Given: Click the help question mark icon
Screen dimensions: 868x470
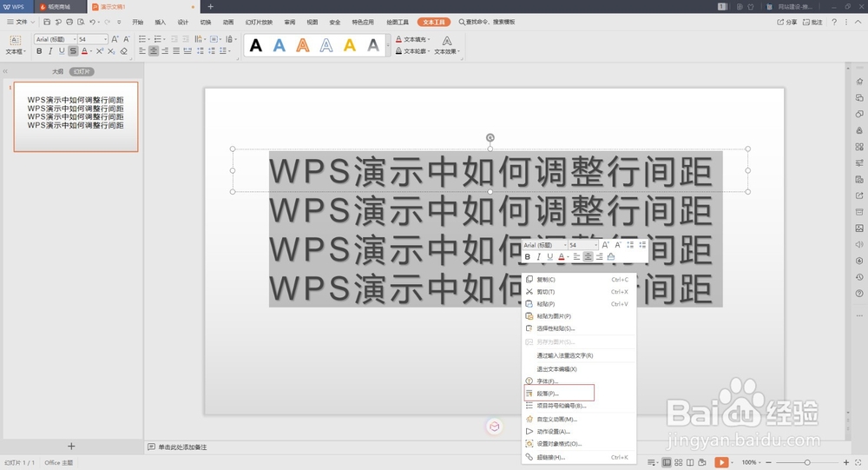Looking at the screenshot, I should coord(834,23).
